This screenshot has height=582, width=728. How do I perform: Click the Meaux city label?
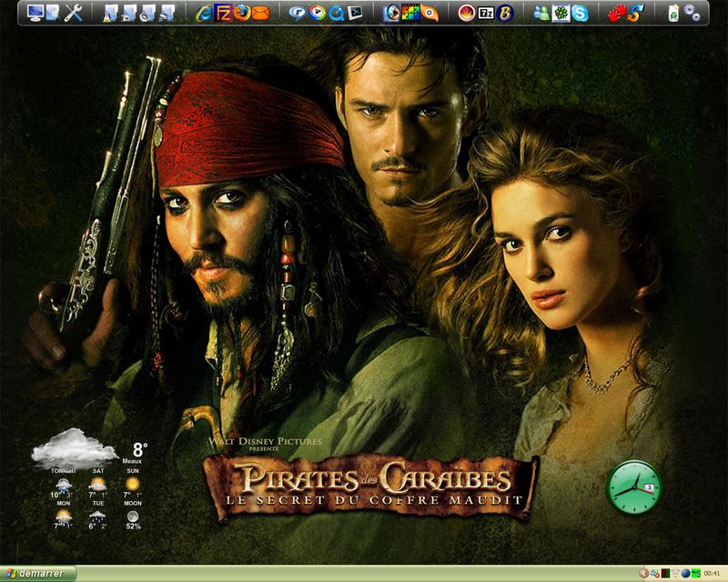(x=132, y=461)
